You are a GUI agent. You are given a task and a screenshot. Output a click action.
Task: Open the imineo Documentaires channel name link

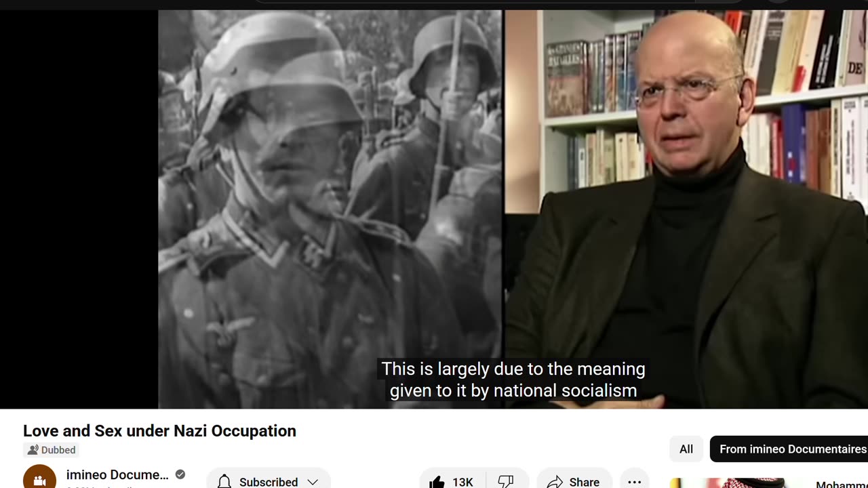coord(117,474)
